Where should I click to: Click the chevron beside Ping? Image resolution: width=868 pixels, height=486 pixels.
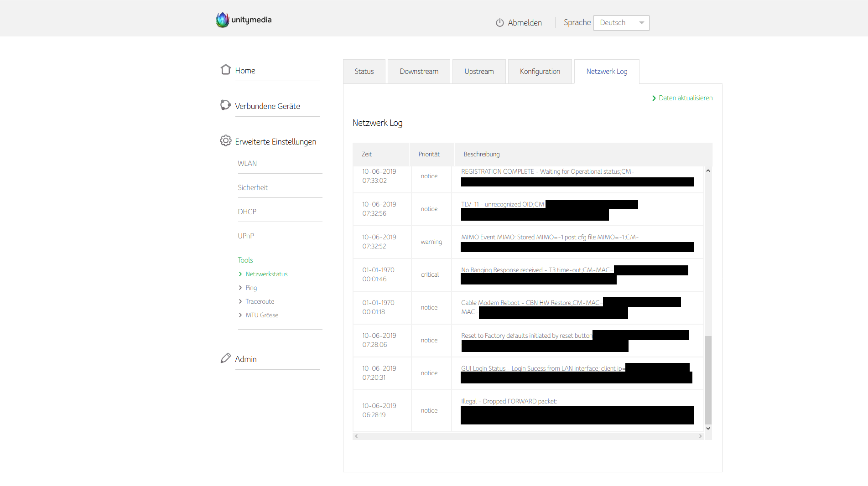point(240,288)
